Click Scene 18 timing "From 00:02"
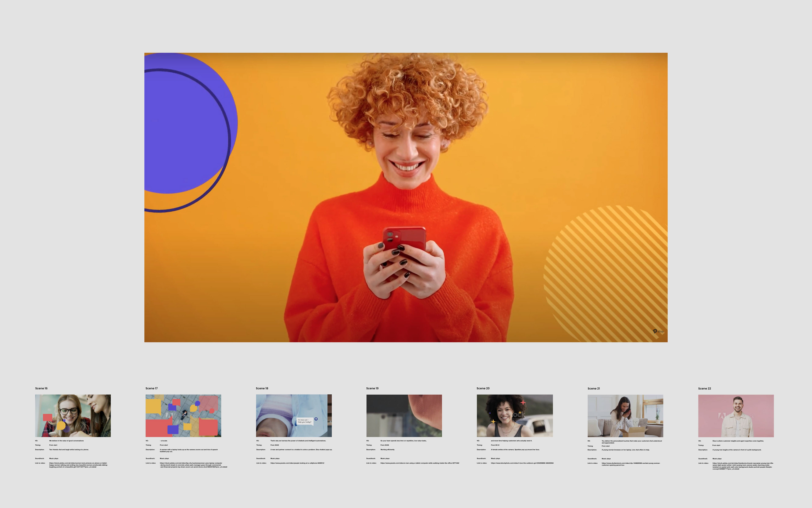The height and width of the screenshot is (508, 812). (274, 445)
